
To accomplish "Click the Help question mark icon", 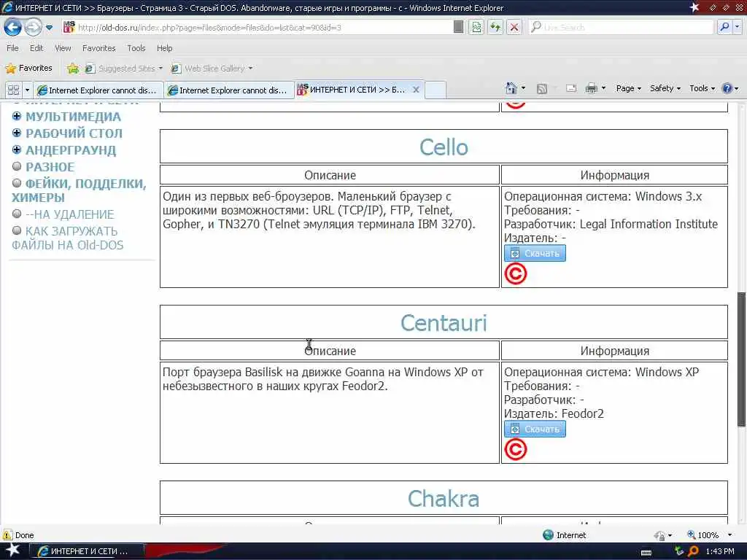I will click(x=727, y=88).
